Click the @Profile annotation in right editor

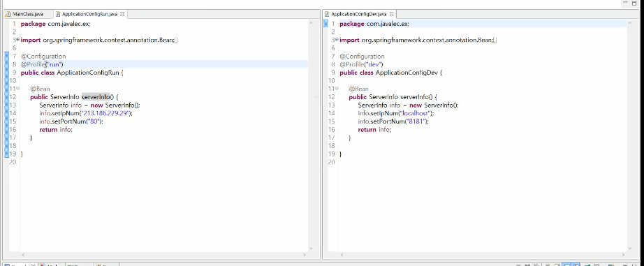pyautogui.click(x=352, y=64)
